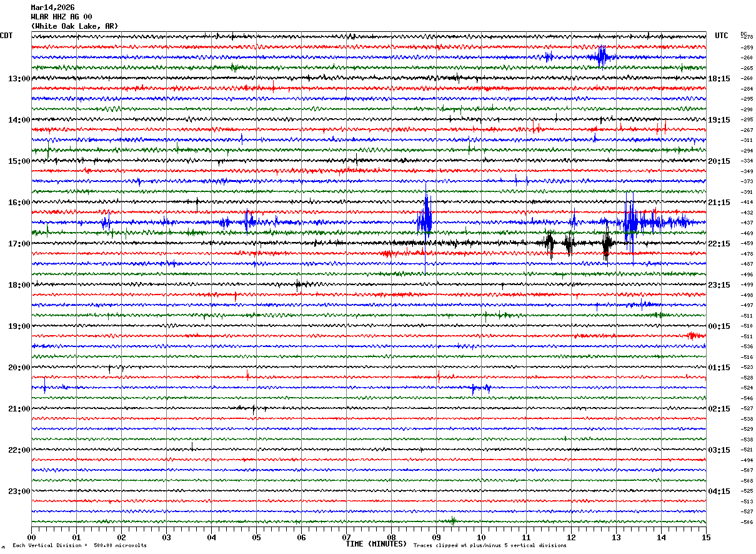Click the 23:00 CDT time label
This screenshot has width=756, height=554.
19,491
